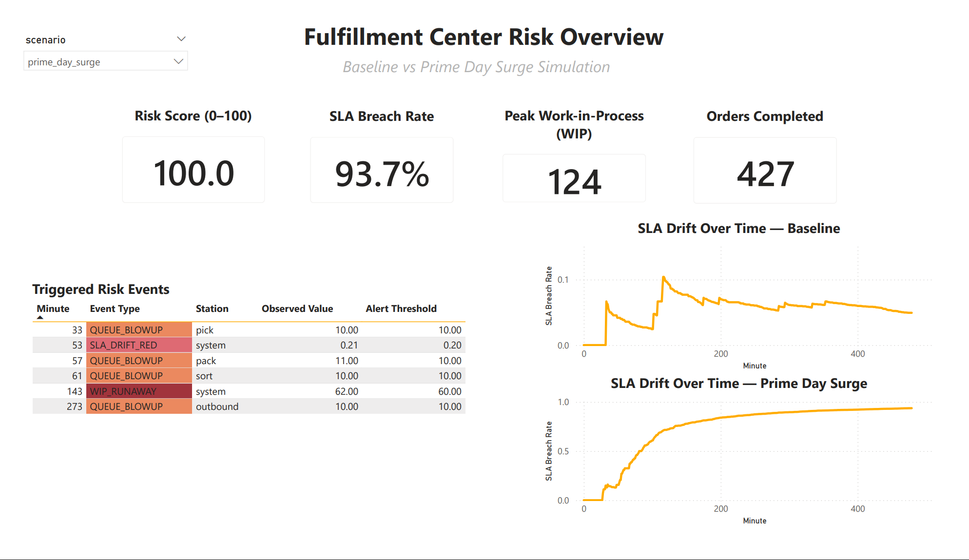This screenshot has height=560, width=969.
Task: Sort table by Event Type column header
Action: (x=115, y=309)
